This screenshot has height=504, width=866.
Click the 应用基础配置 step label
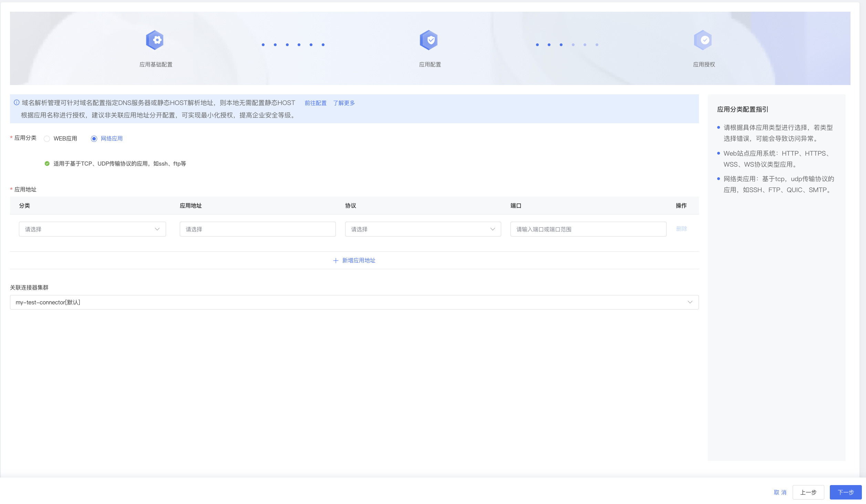156,64
